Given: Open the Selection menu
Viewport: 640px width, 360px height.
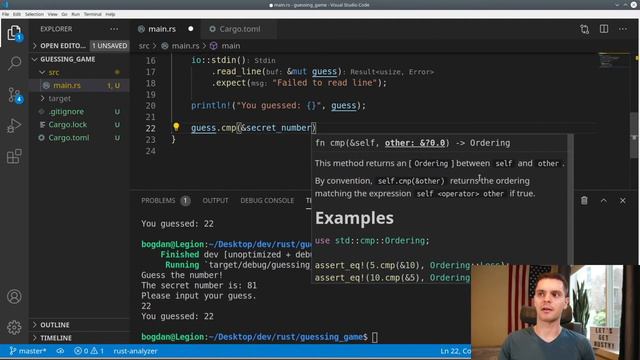Looking at the screenshot, I should click(x=34, y=14).
